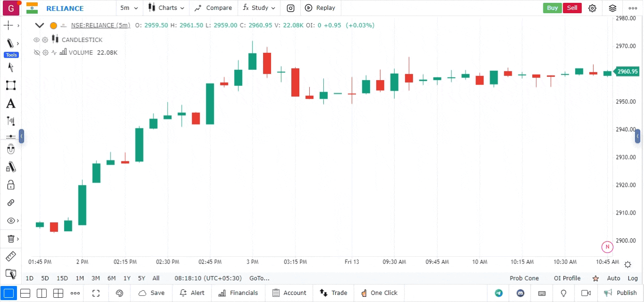Screen dimensions: 644x302
Task: Open the 5m timeframe dropdown
Action: [129, 8]
